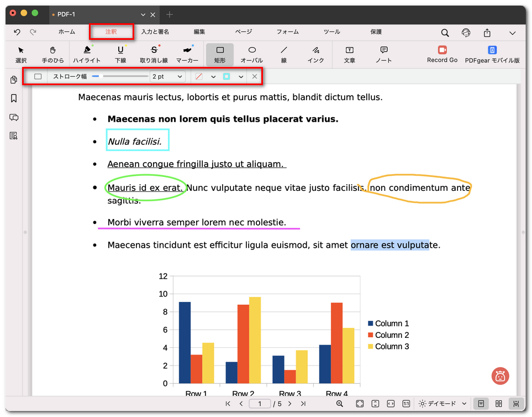
Task: Open Record Go screen recorder
Action: click(442, 54)
